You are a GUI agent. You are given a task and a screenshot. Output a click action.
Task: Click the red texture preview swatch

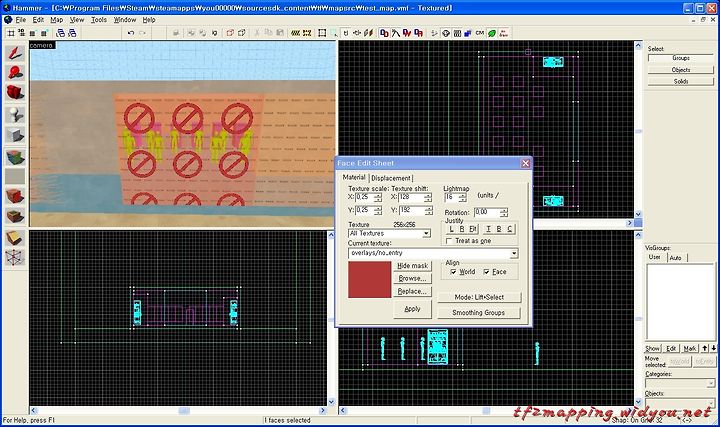369,280
